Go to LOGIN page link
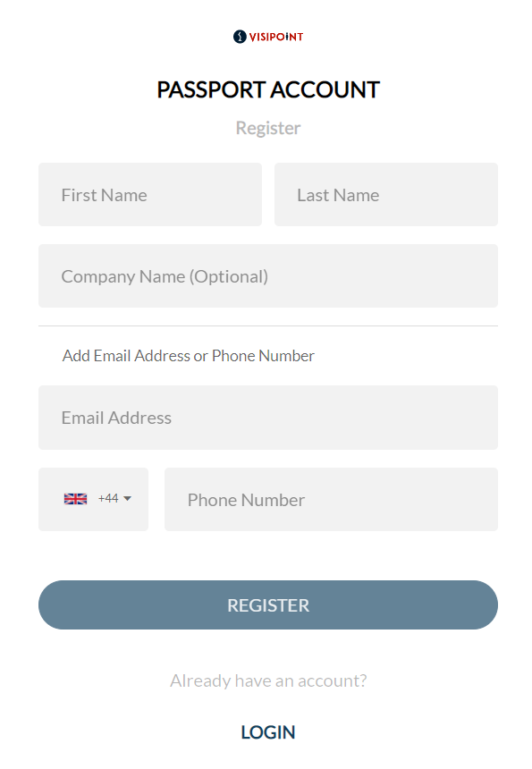Image resolution: width=532 pixels, height=769 pixels. (268, 732)
